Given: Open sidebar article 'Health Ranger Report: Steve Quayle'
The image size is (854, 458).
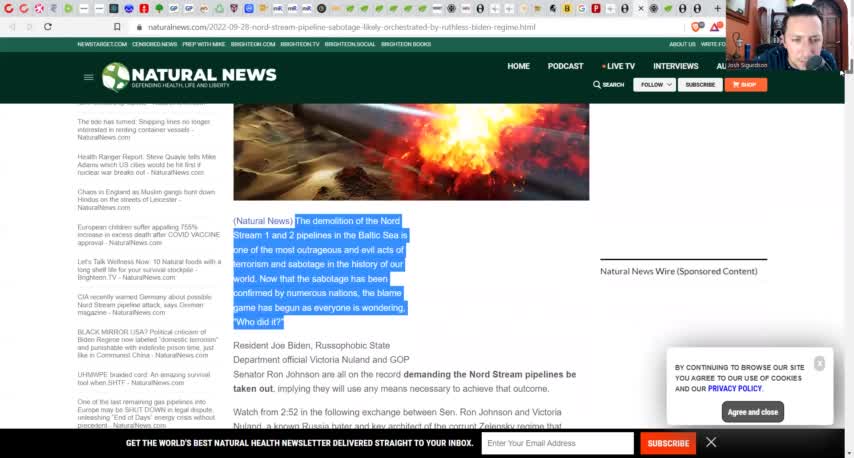Looking at the screenshot, I should [x=147, y=164].
